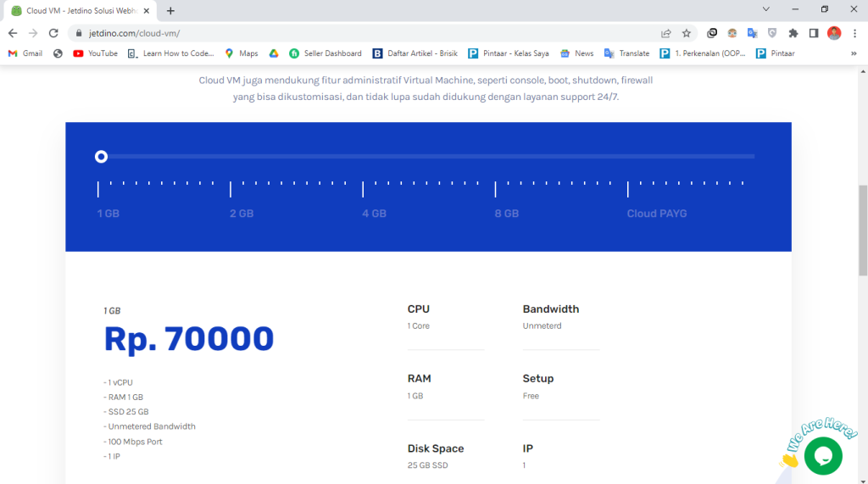Open the Chrome profile avatar
The width and height of the screenshot is (868, 484).
pos(834,33)
